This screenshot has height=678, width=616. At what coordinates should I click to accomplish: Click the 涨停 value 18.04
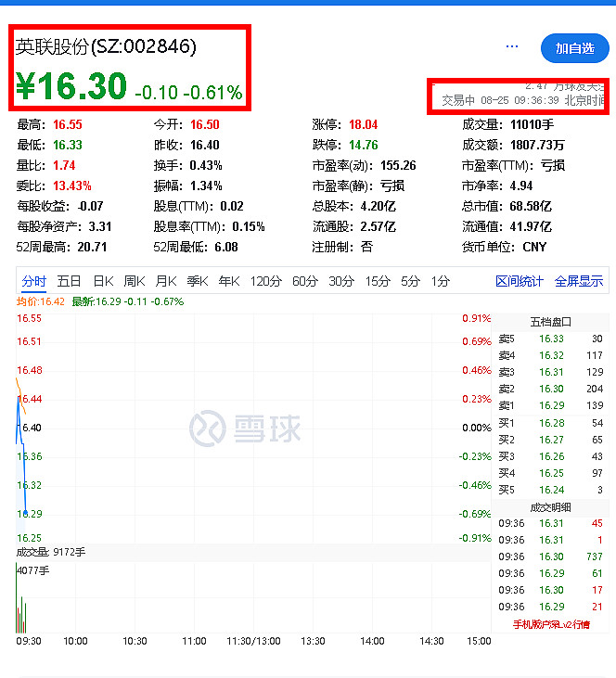click(x=364, y=124)
